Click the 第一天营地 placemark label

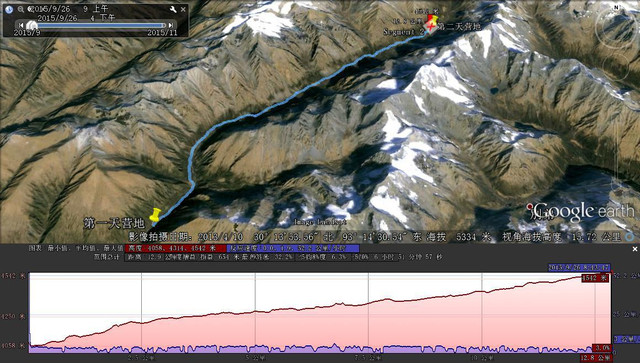click(x=114, y=223)
